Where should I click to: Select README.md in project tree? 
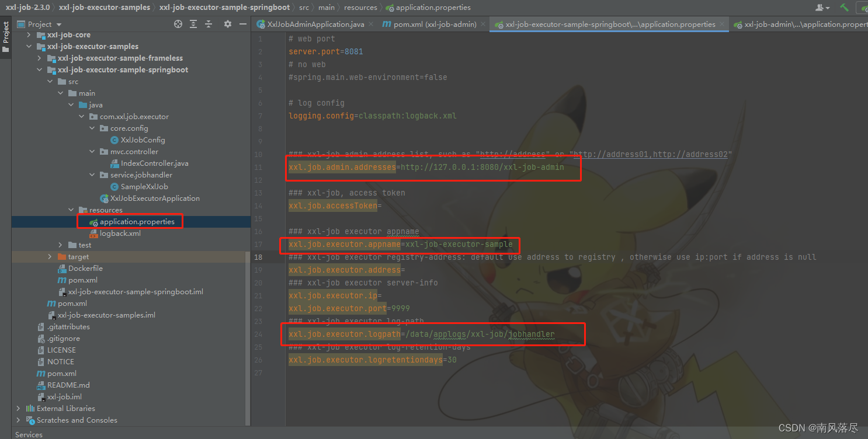click(x=68, y=385)
